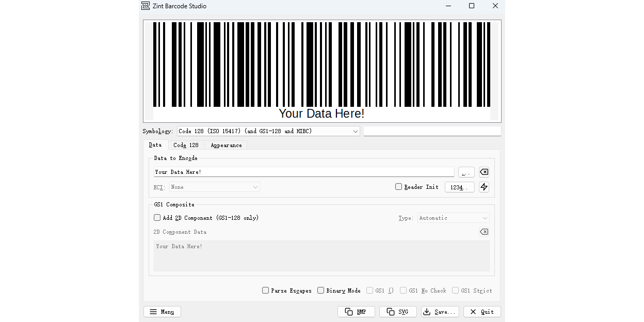This screenshot has width=644, height=322.
Task: Check Add 2D Component (GS1-128 only)
Action: click(x=157, y=217)
